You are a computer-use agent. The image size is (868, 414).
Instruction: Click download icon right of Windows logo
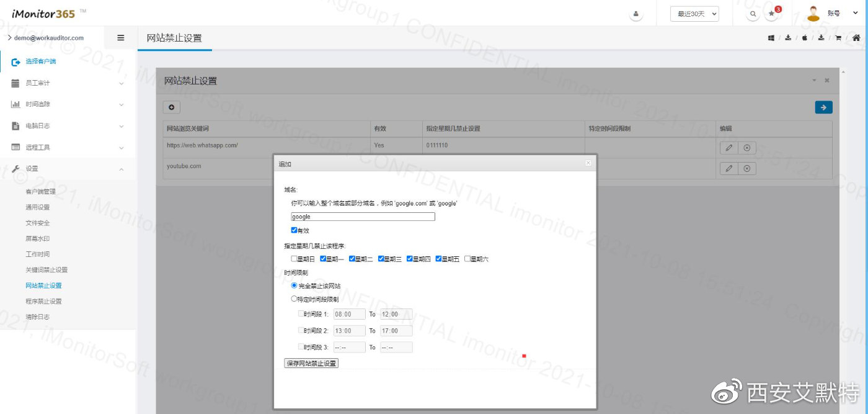pyautogui.click(x=788, y=38)
